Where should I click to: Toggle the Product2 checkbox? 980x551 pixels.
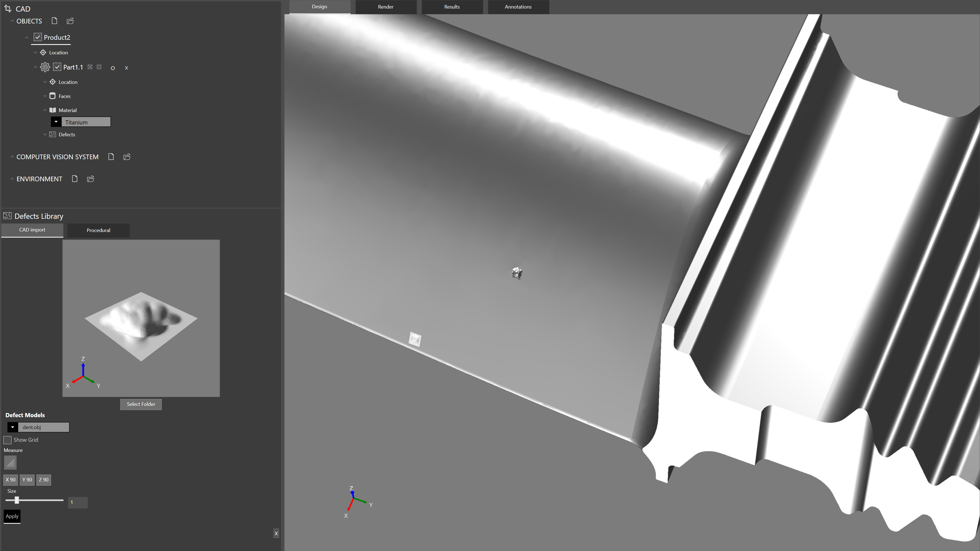[x=38, y=37]
